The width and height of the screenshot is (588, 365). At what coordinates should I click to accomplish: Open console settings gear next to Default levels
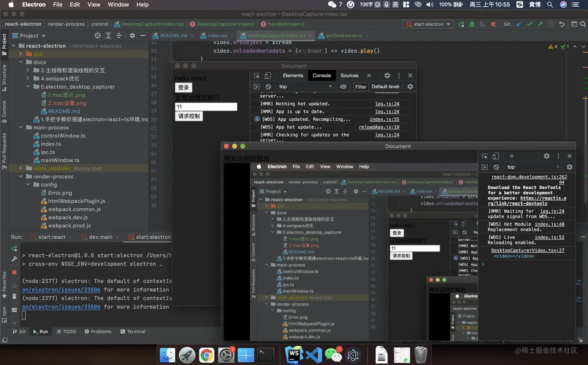410,87
